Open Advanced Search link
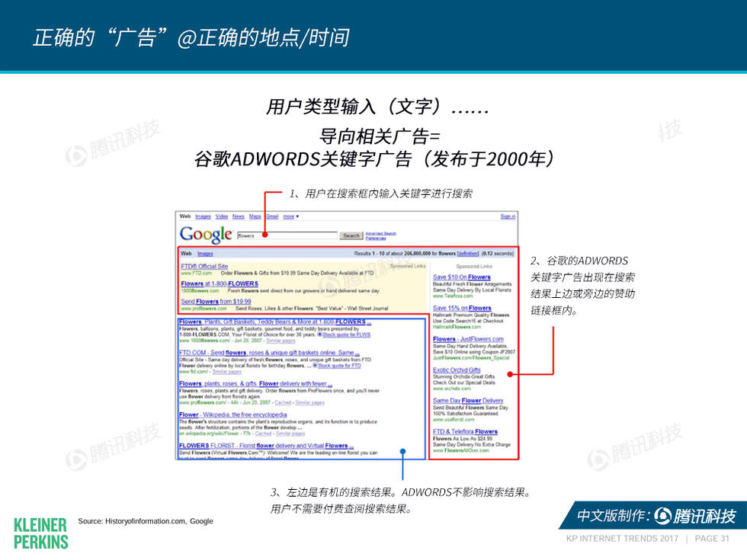The image size is (747, 560). pyautogui.click(x=380, y=233)
